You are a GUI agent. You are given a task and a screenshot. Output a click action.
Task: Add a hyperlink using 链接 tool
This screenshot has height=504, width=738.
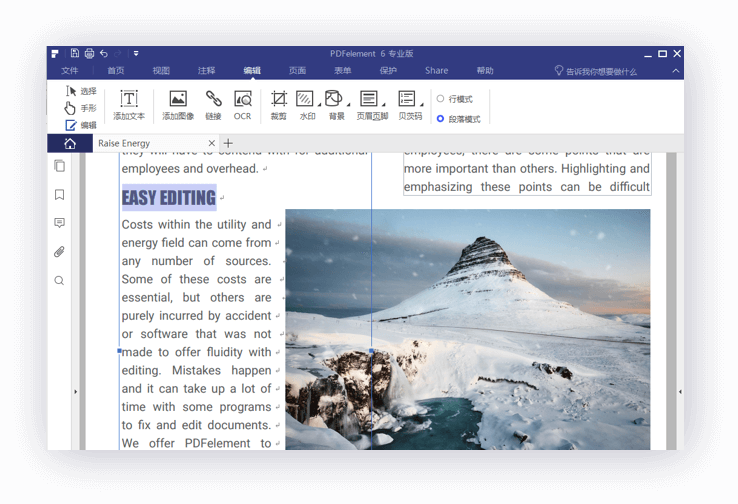click(213, 105)
